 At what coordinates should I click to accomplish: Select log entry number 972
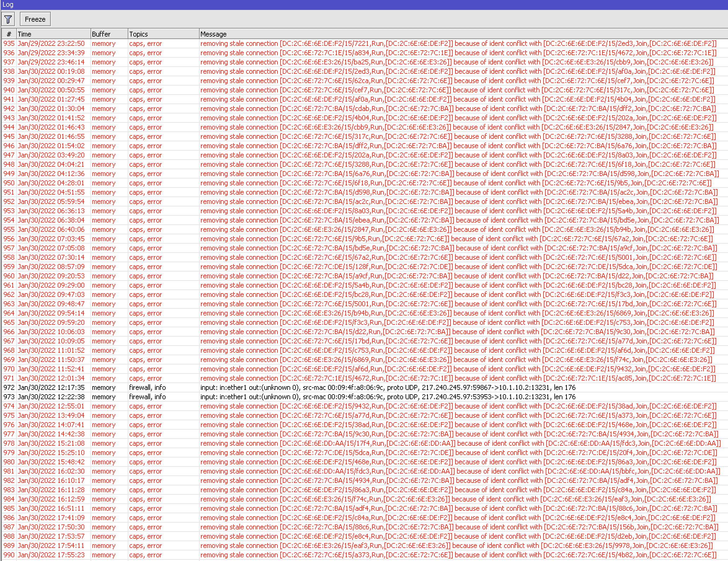[9, 387]
